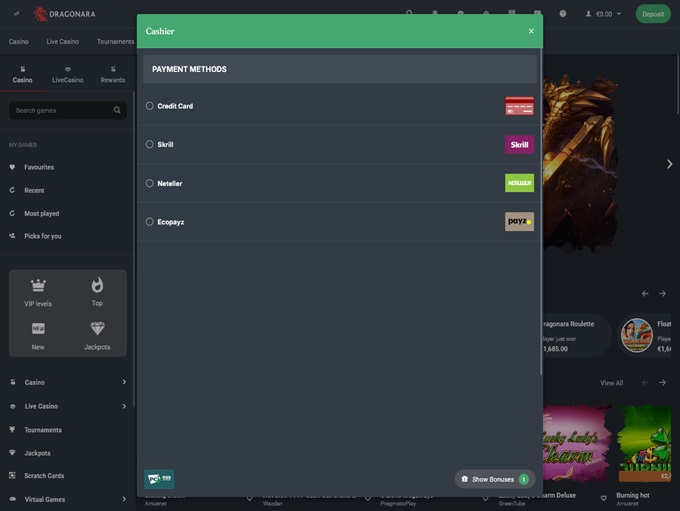Click the Skrill payment logo
680x511 pixels.
519,145
